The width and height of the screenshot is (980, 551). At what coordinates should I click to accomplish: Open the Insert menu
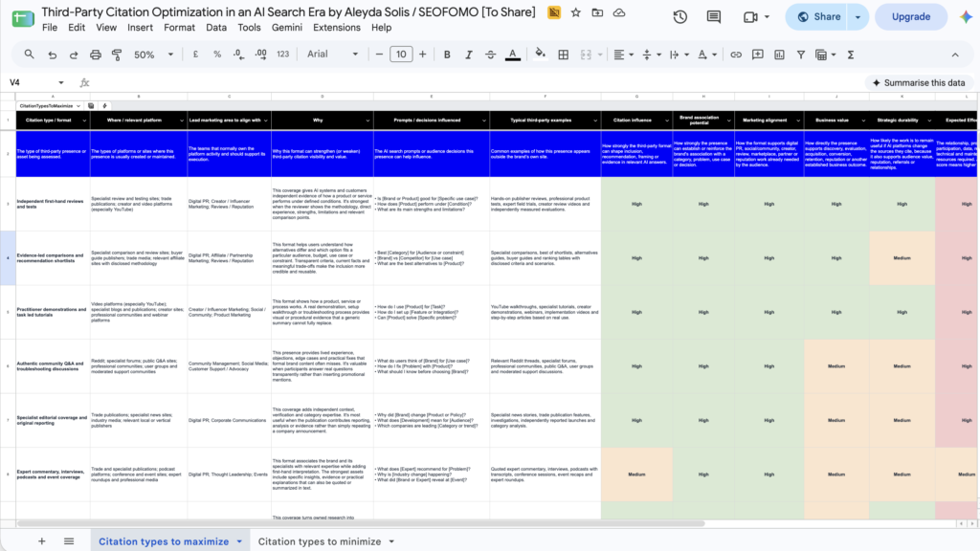pos(140,28)
